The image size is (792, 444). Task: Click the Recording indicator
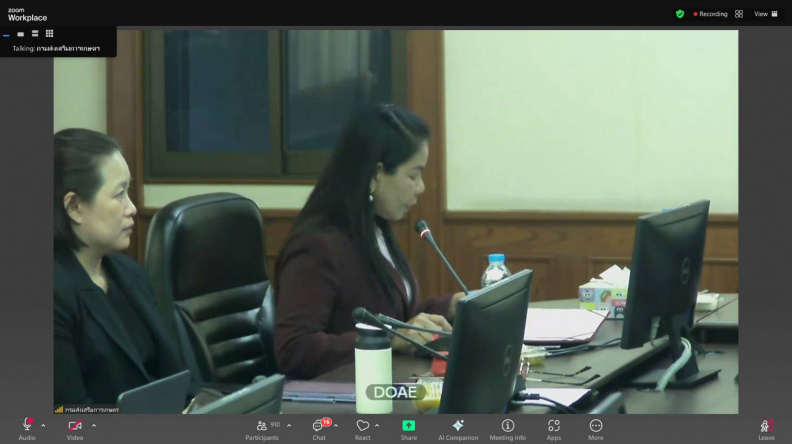[710, 14]
